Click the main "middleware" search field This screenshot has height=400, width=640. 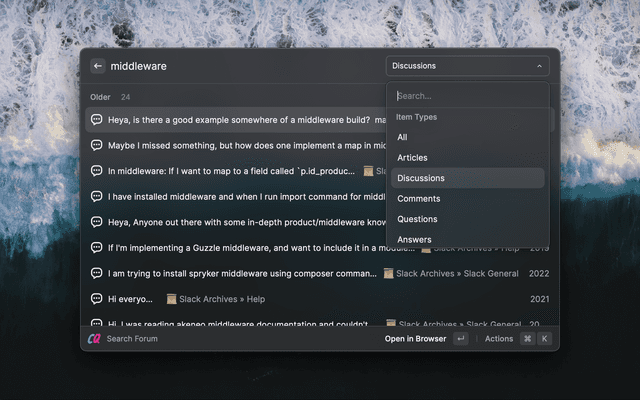(240, 66)
